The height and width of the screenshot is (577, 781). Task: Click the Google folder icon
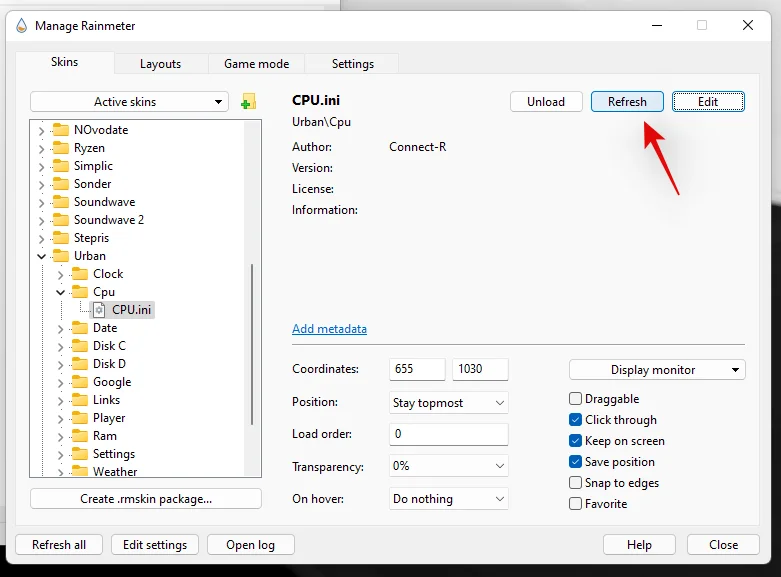[x=80, y=382]
